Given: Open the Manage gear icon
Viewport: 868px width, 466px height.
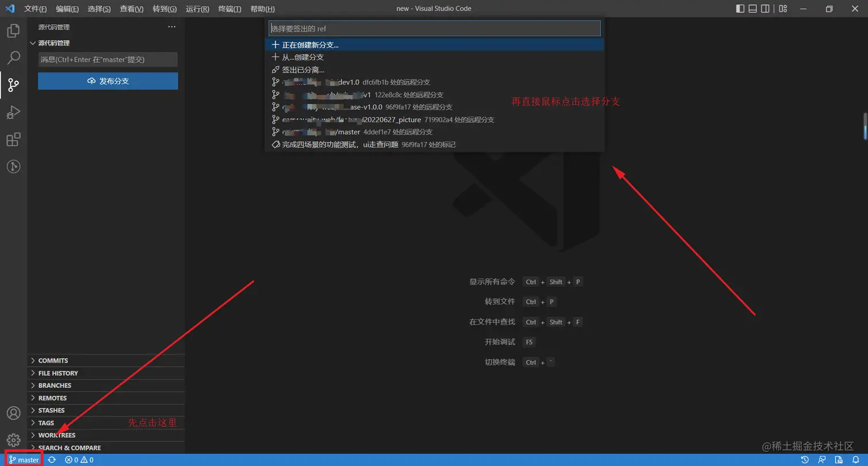Looking at the screenshot, I should click(x=13, y=440).
